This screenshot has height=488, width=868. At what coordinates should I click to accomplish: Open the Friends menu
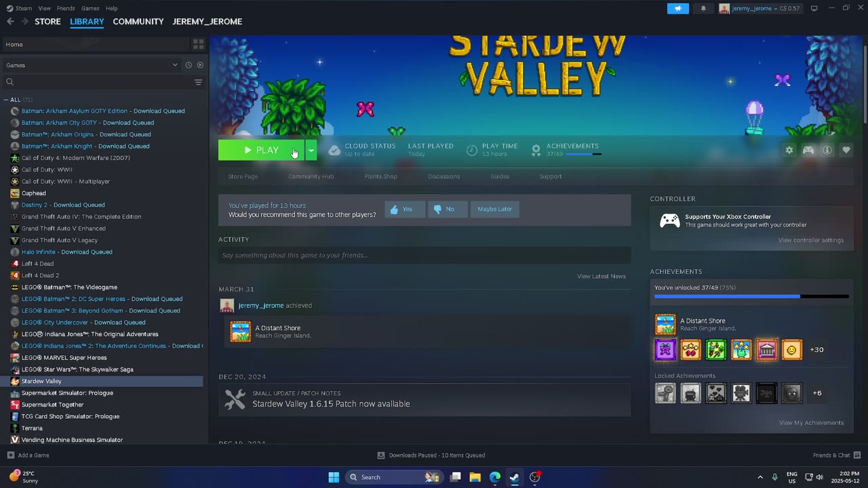click(x=66, y=8)
